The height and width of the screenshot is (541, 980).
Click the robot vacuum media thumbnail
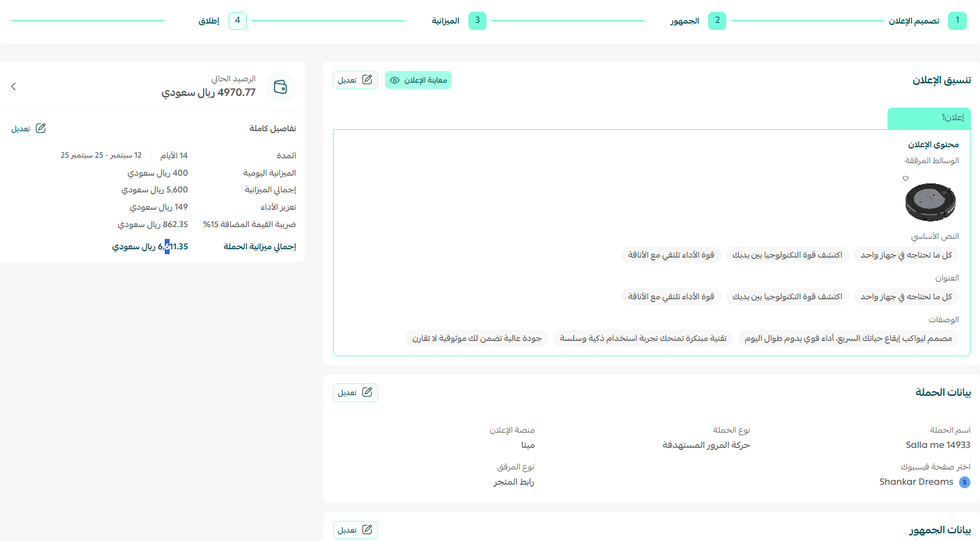click(930, 202)
